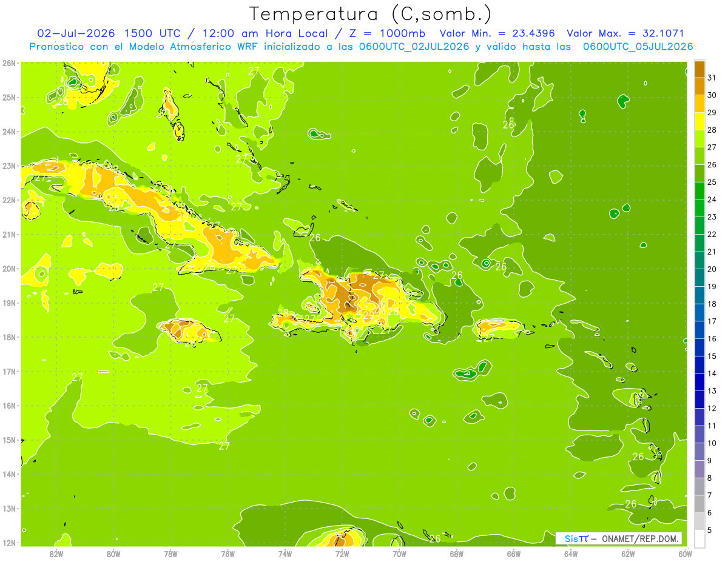The width and height of the screenshot is (728, 562).
Task: Click the latitude axis label "16N"
Action: point(9,406)
